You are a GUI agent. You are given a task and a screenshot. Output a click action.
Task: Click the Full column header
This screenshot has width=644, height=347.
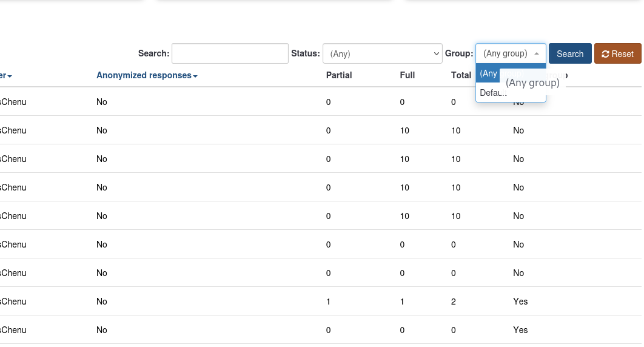coord(408,76)
